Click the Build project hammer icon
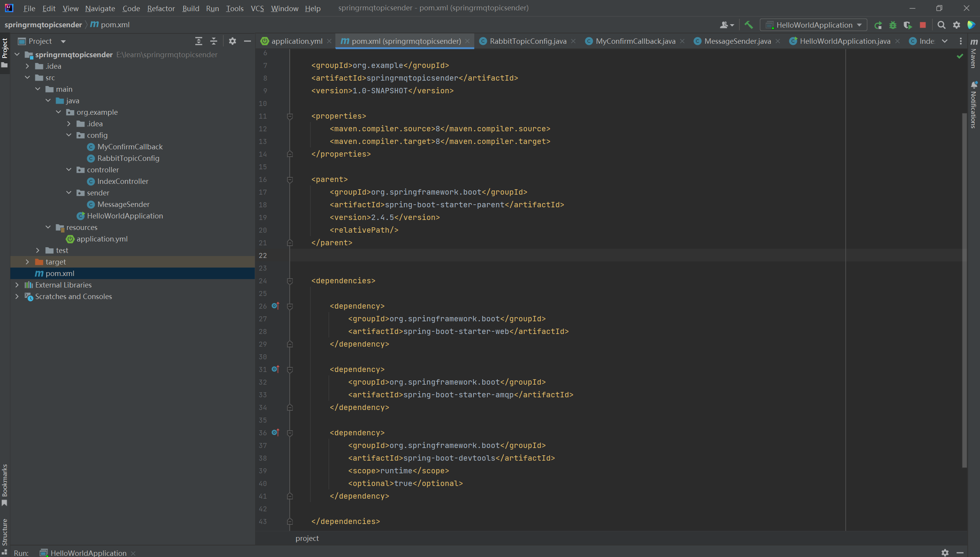The height and width of the screenshot is (557, 980). coord(748,25)
